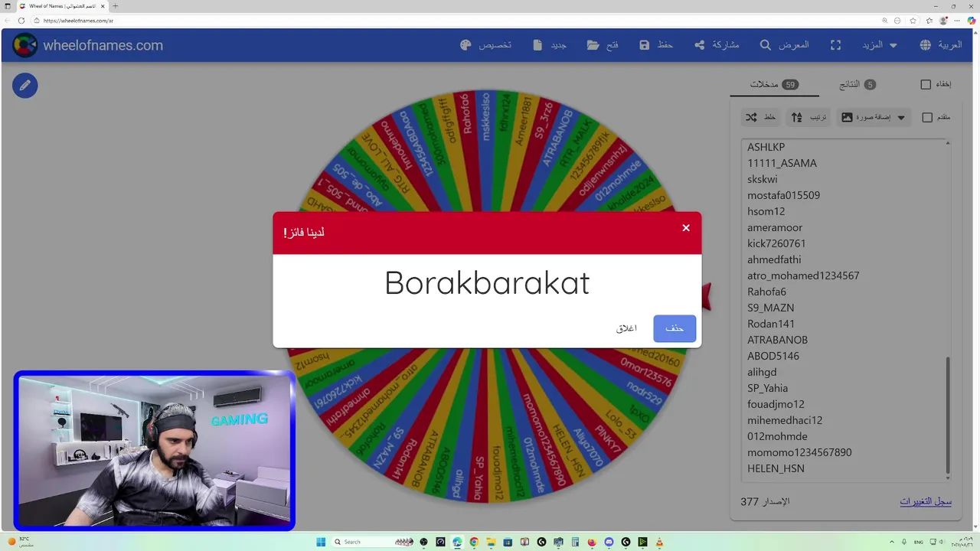Share the wheel using مشاركة
Screen dimensions: 980x551
(x=717, y=45)
